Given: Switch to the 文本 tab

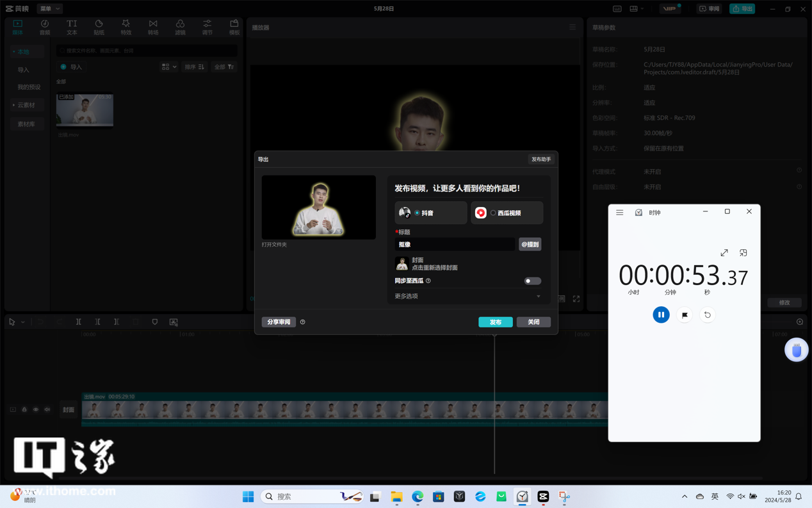Looking at the screenshot, I should [72, 27].
